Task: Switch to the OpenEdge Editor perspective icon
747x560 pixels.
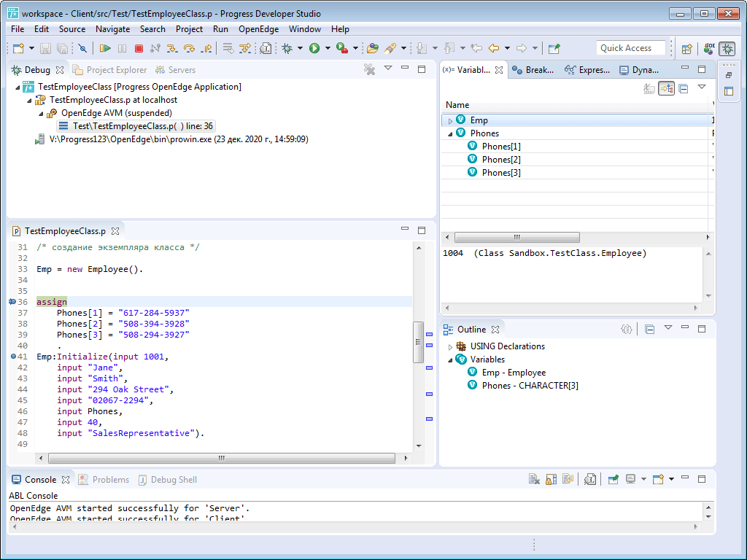Action: click(x=709, y=49)
